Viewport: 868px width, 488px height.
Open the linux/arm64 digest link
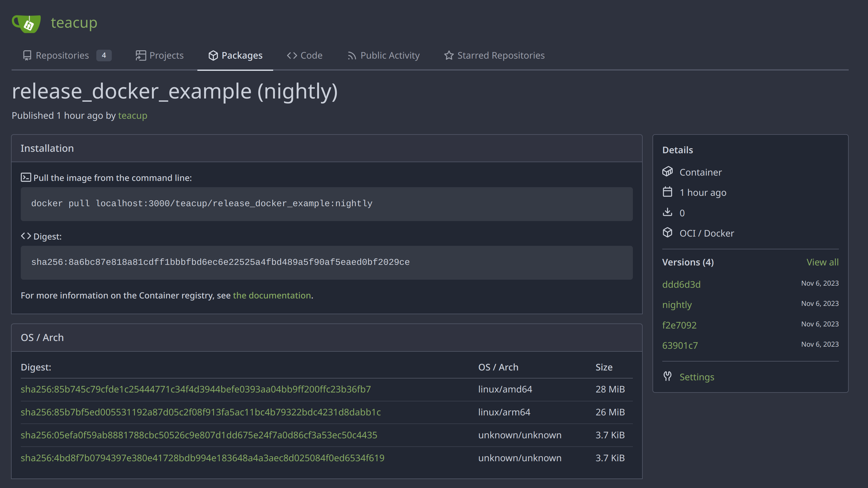tap(200, 412)
